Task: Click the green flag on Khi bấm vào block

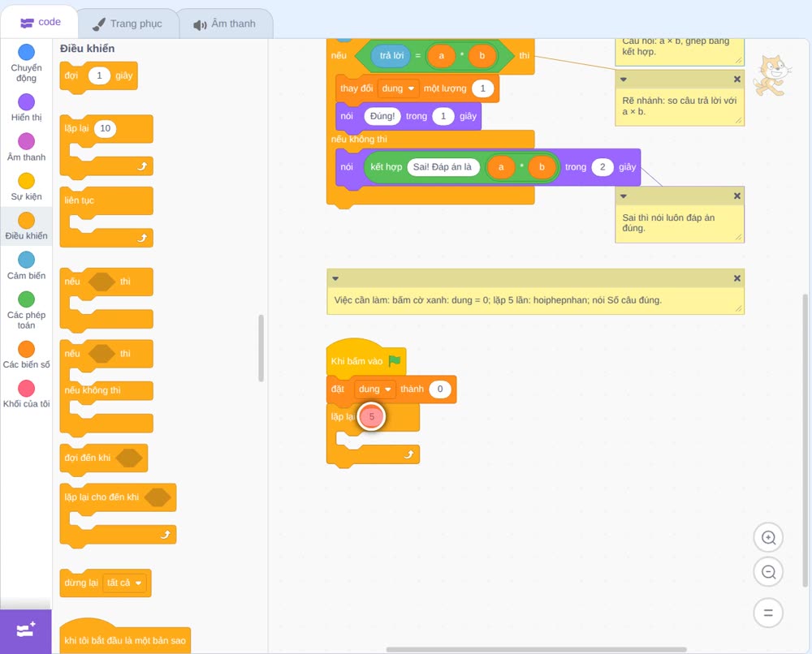Action: 395,360
